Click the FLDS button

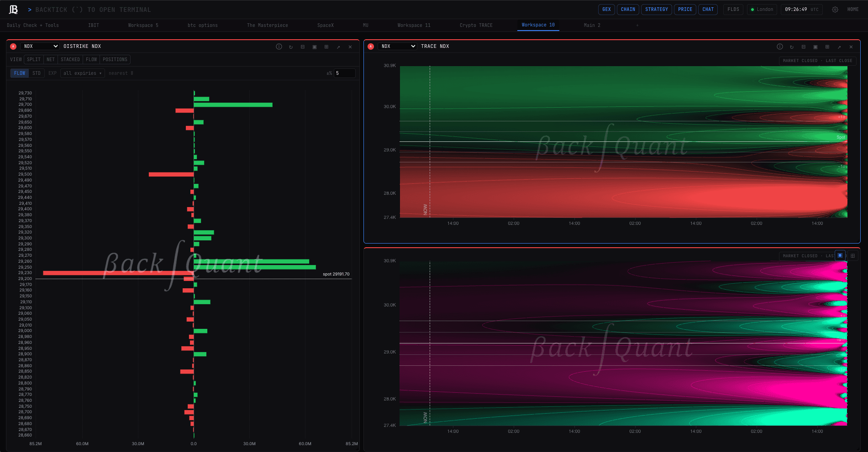coord(733,10)
